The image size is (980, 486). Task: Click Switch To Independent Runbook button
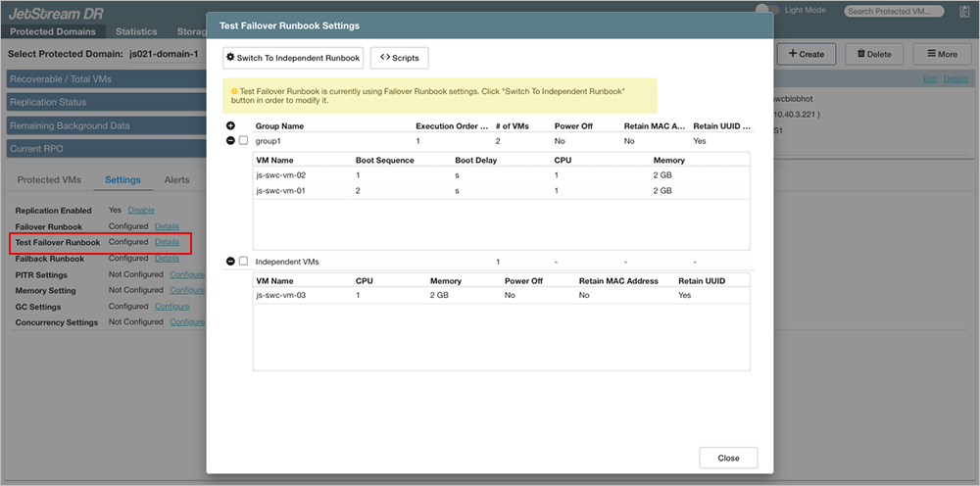tap(293, 58)
